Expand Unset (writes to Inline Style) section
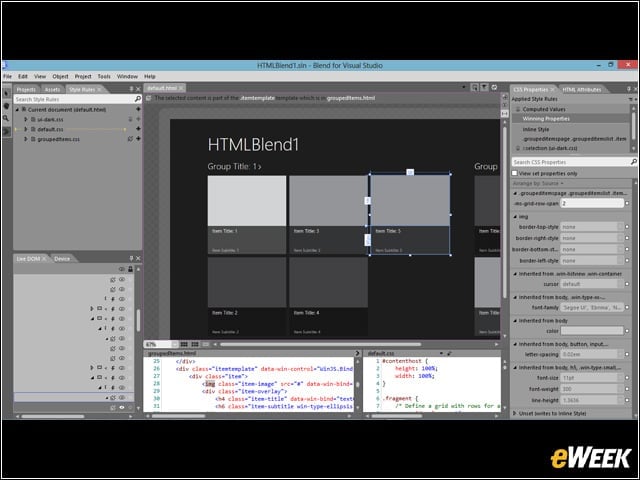The height and width of the screenshot is (480, 640). tap(515, 413)
